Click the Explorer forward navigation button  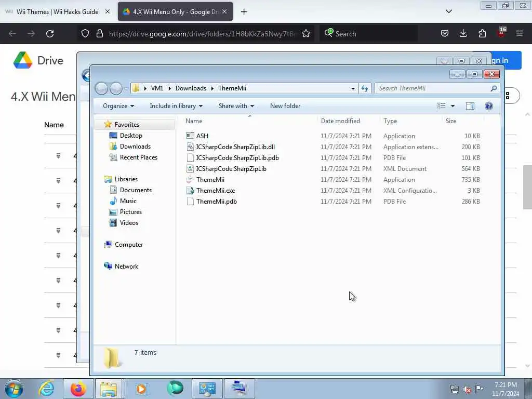116,88
